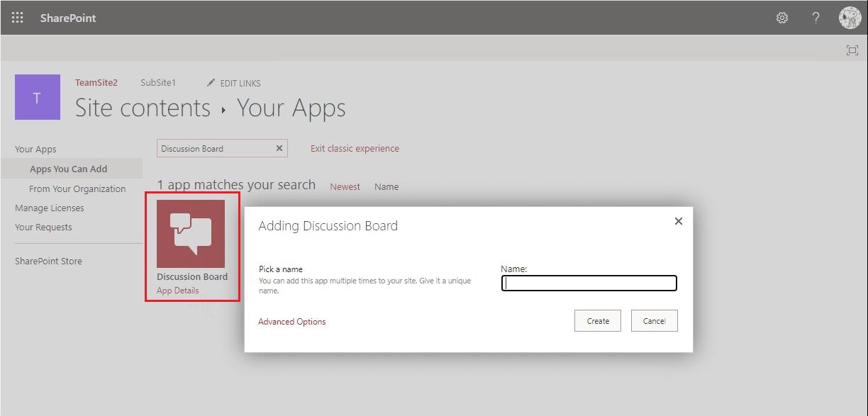Screen dimensions: 868x416
Task: Select the Discussion Board app tile
Action: [x=191, y=233]
